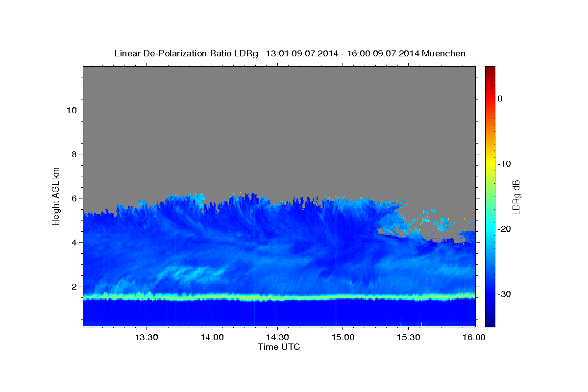Click the 15:30 time tick label
This screenshot has height=392, width=588.
point(408,338)
